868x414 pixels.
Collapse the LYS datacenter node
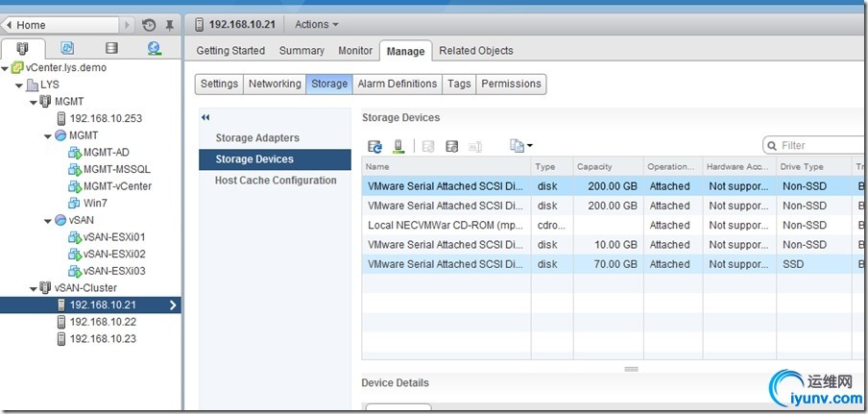(19, 85)
